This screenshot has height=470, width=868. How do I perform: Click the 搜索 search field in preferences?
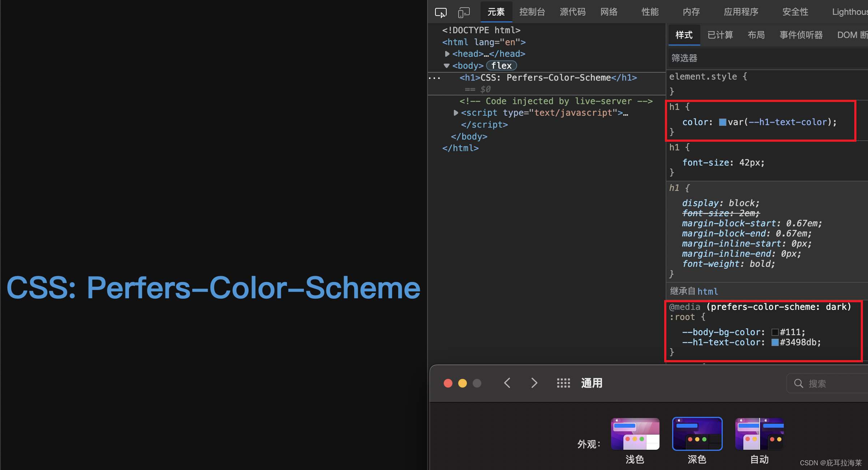tap(828, 383)
